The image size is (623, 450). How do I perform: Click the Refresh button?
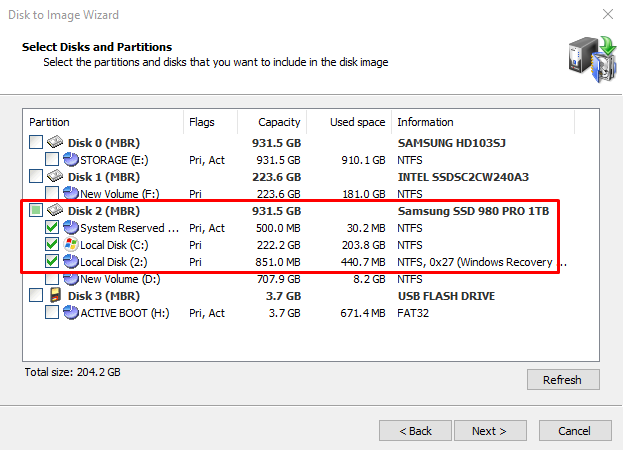coord(563,380)
